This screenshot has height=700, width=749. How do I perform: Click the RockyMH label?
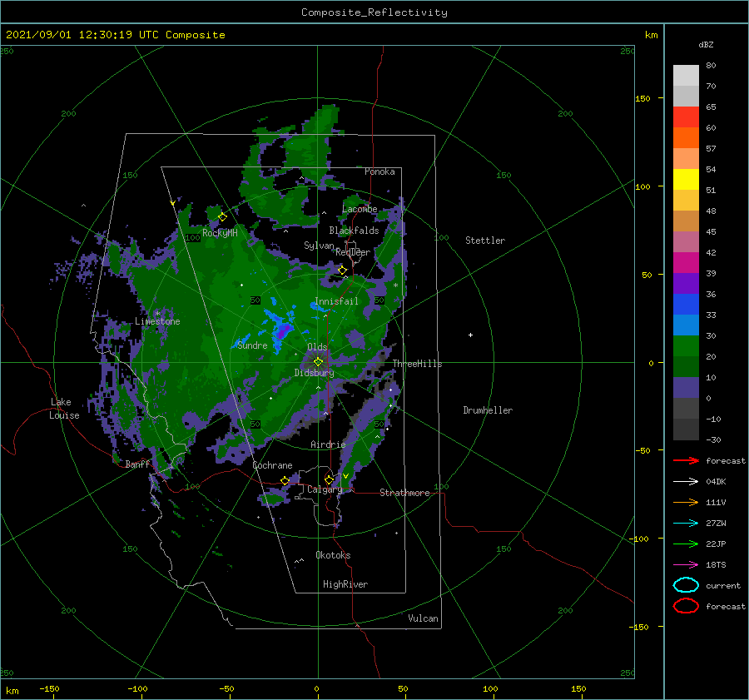pos(220,233)
